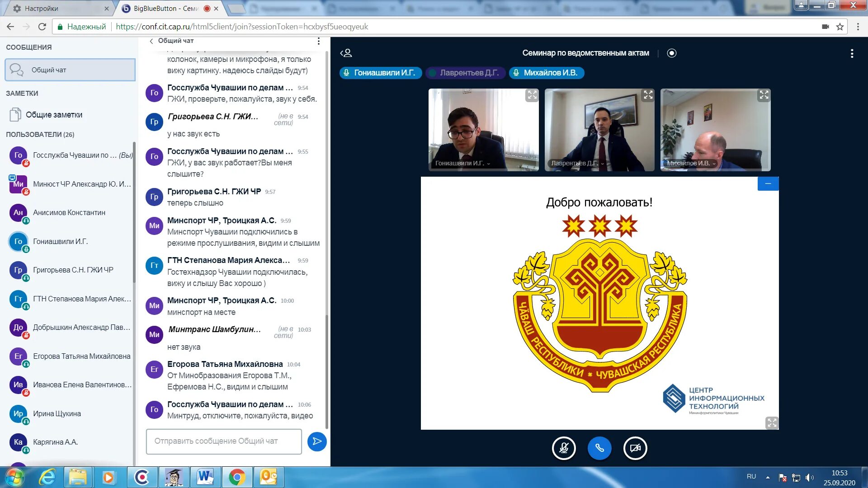Select user Анисимов Константин in list
This screenshot has height=488, width=868.
pyautogui.click(x=69, y=213)
